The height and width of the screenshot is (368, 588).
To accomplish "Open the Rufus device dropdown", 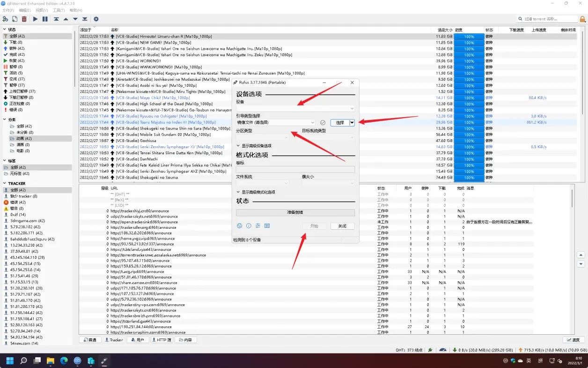I will [x=295, y=108].
